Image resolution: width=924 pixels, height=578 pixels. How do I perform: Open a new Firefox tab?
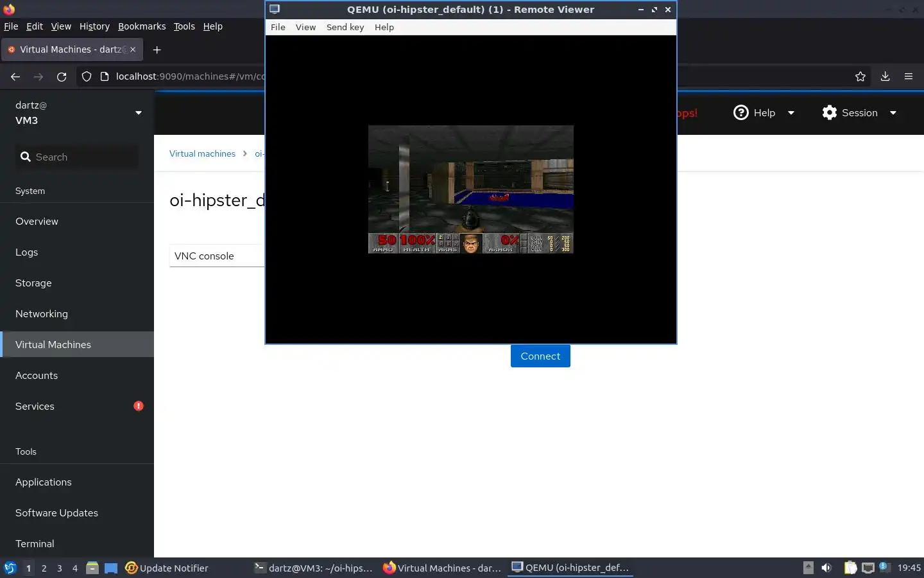(x=157, y=49)
